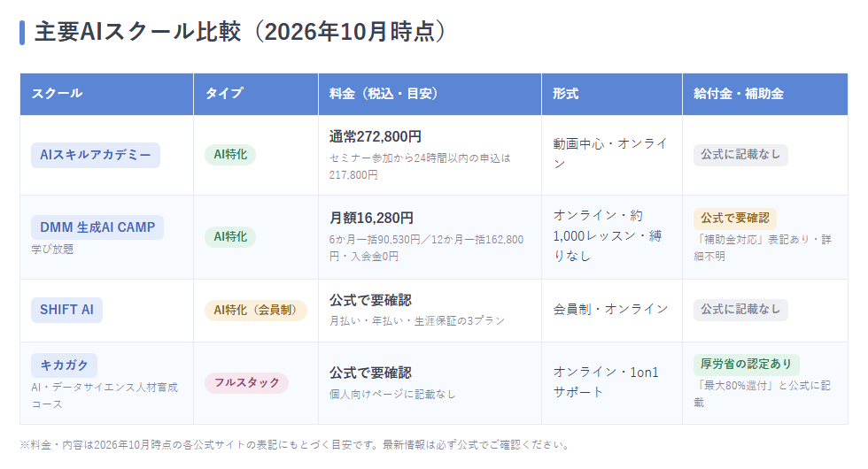The height and width of the screenshot is (469, 868).
Task: Click 公式で要確認 price in キカガク row
Action: [x=370, y=373]
